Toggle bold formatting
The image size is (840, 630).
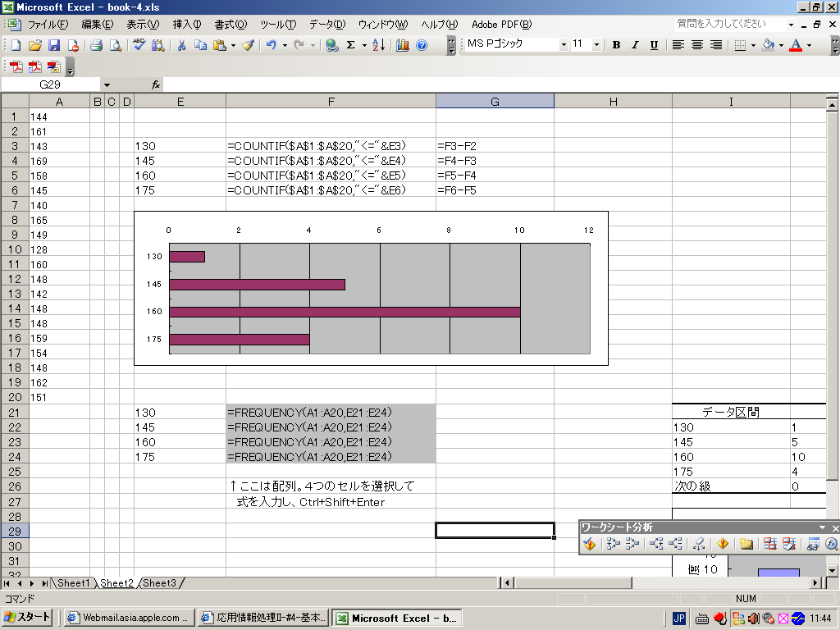(x=616, y=45)
